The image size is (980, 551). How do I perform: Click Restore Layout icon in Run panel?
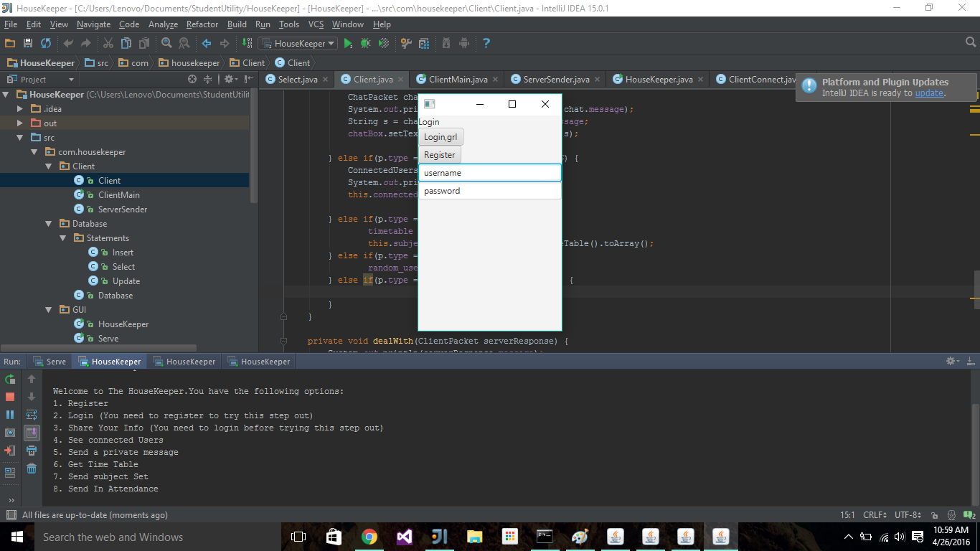point(10,473)
